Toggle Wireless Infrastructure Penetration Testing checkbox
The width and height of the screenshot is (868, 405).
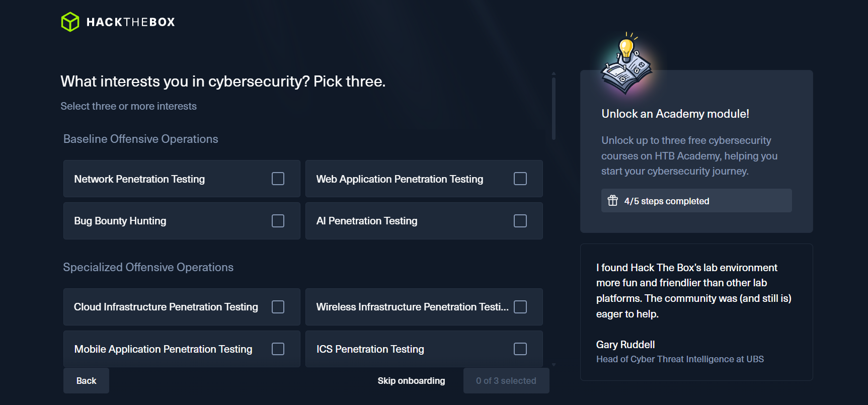pyautogui.click(x=520, y=307)
